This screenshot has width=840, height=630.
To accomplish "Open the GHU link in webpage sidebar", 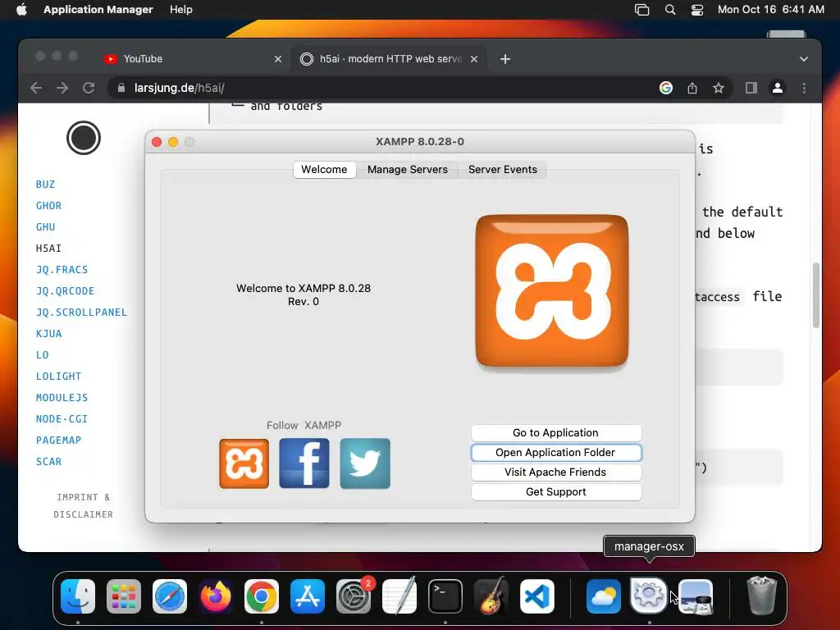I will pos(46,227).
